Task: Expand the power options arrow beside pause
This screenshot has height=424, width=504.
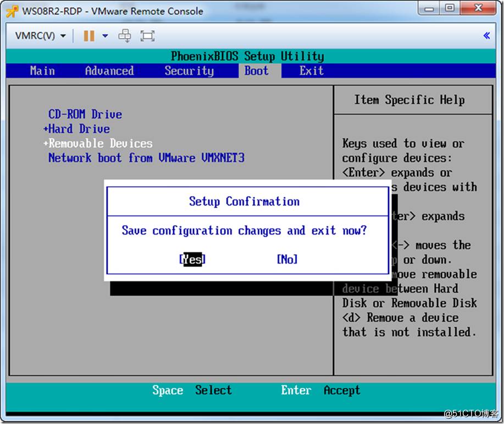Action: coord(106,36)
